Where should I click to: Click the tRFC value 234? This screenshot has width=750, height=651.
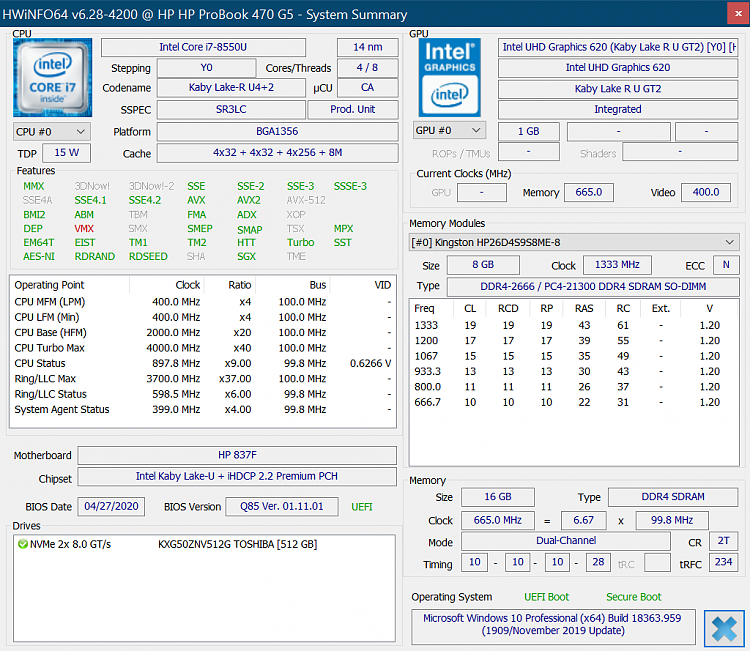724,562
